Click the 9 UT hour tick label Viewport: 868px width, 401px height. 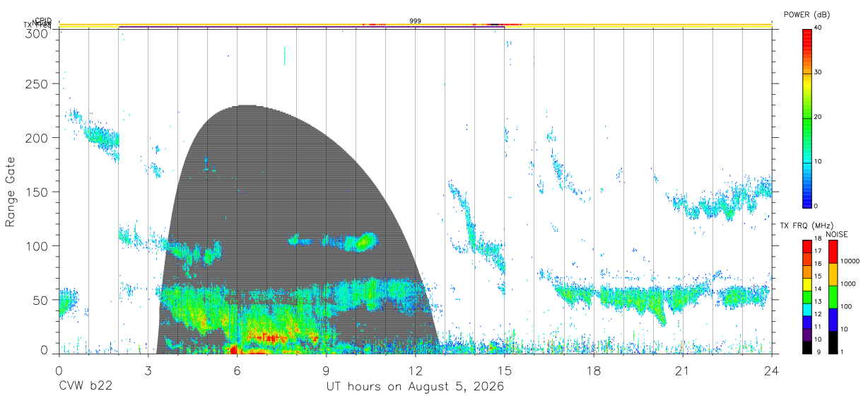pyautogui.click(x=327, y=371)
